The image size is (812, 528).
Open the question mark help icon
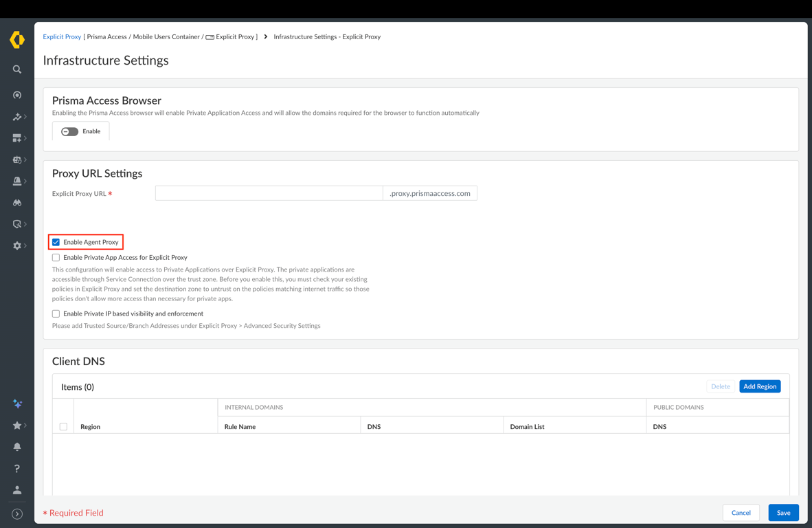17,468
